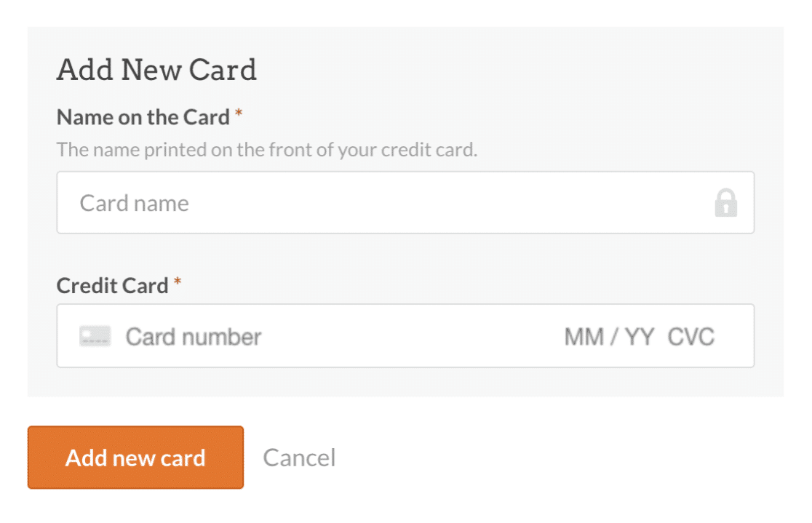Click the Cancel link
The width and height of the screenshot is (812, 523).
299,458
